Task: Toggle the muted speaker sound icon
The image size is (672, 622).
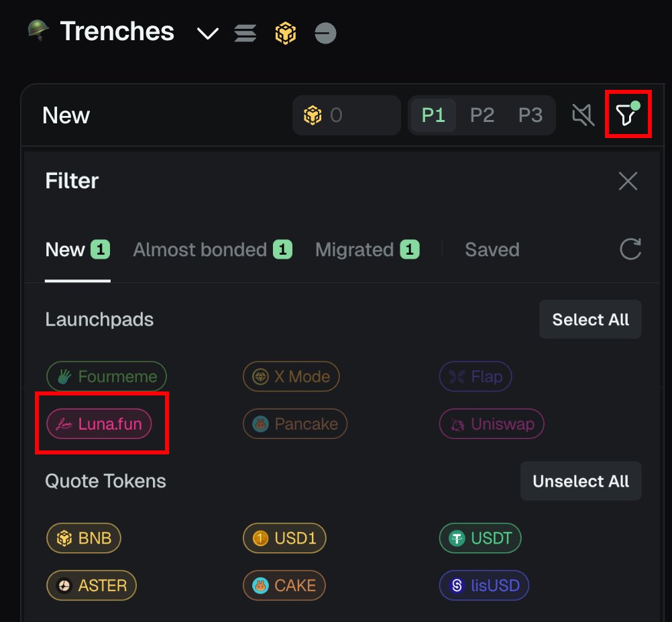Action: coord(583,115)
